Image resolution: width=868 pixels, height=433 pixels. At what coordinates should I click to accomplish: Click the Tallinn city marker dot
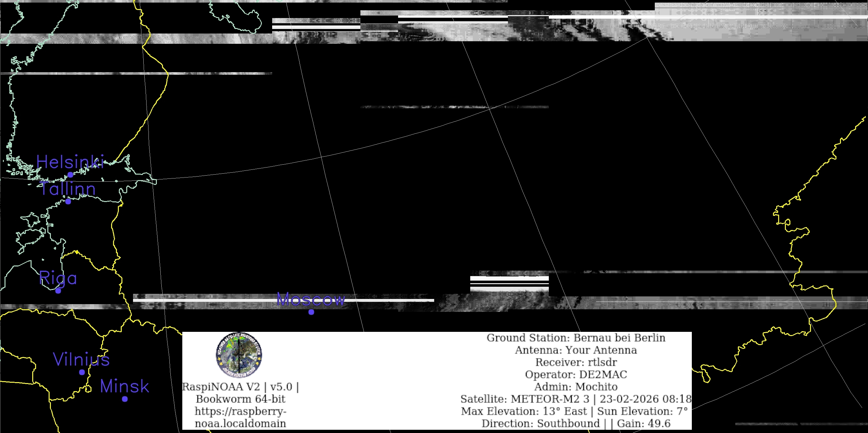[68, 201]
